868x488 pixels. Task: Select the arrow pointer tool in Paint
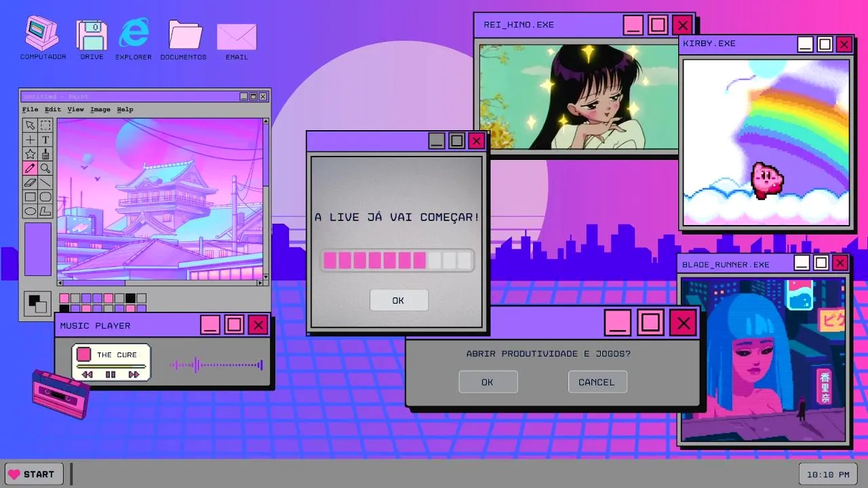[30, 125]
